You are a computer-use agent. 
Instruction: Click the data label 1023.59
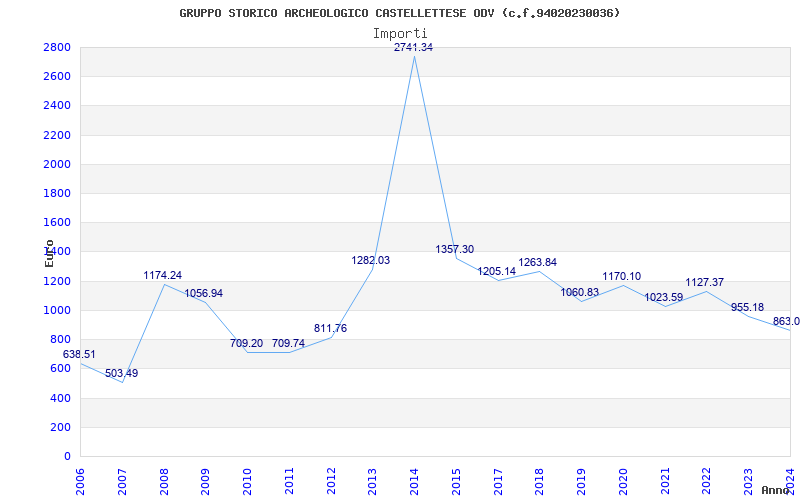coord(664,297)
